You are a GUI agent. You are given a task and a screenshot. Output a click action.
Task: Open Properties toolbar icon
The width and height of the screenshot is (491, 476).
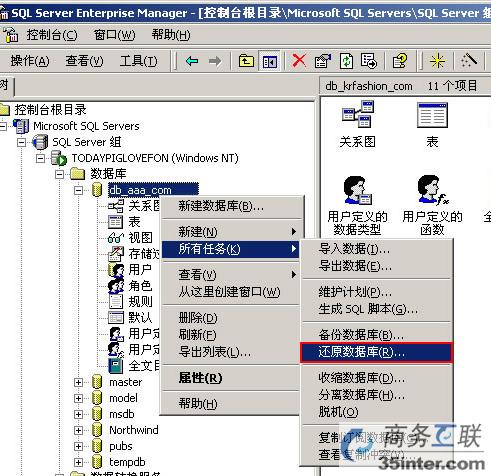(323, 61)
